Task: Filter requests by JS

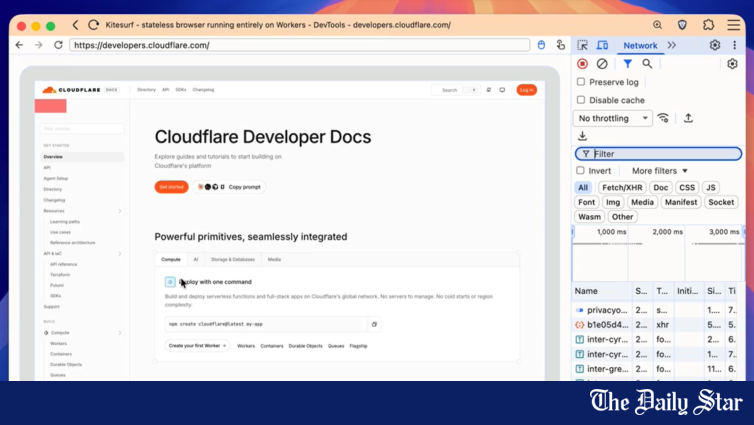Action: click(x=711, y=188)
